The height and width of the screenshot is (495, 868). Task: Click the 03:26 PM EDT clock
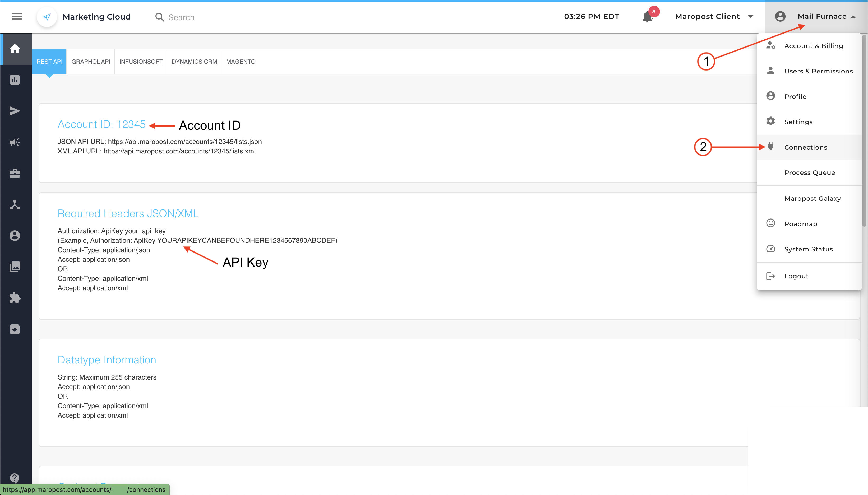tap(592, 16)
